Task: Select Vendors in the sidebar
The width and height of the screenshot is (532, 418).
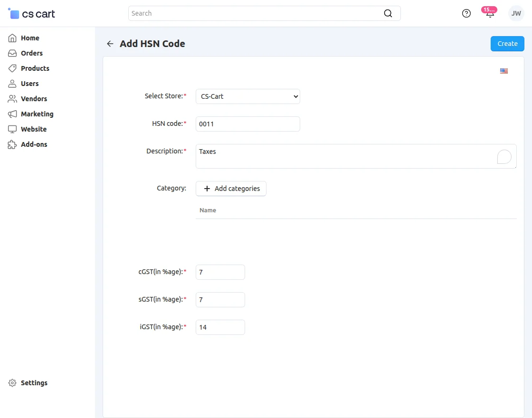Action: coord(34,99)
